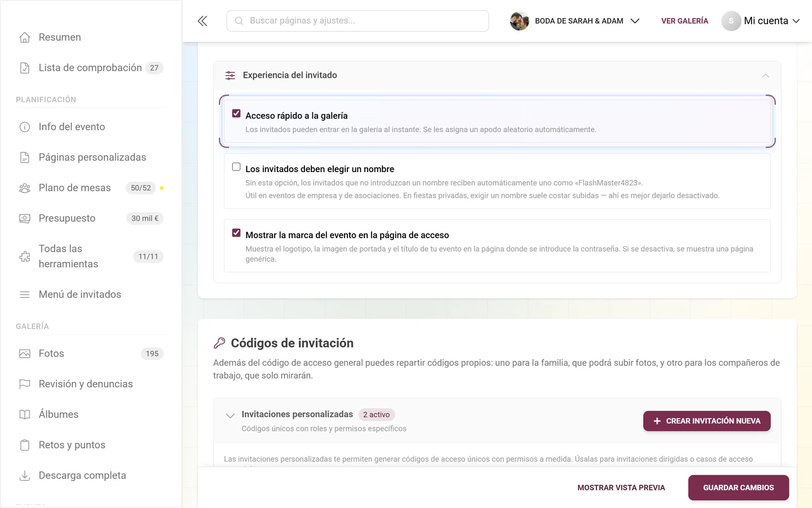Click the search magnifier icon

(x=239, y=21)
